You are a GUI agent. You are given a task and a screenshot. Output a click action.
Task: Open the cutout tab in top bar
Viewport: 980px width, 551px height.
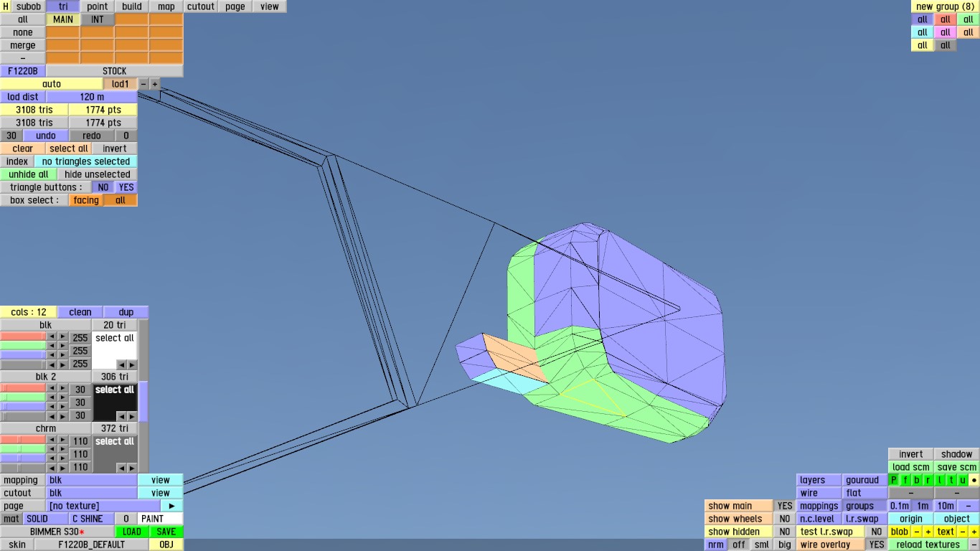[x=201, y=6]
